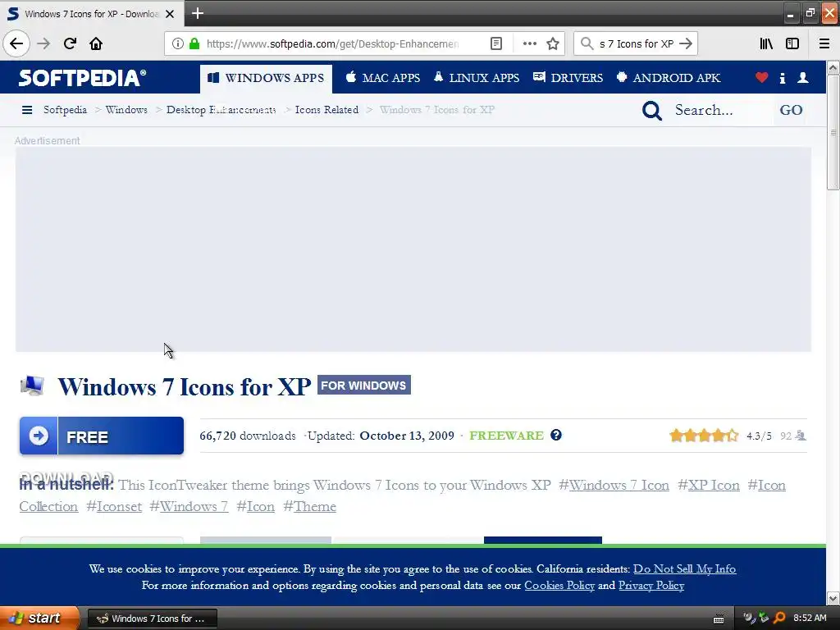Click the browser search box text

(x=637, y=43)
